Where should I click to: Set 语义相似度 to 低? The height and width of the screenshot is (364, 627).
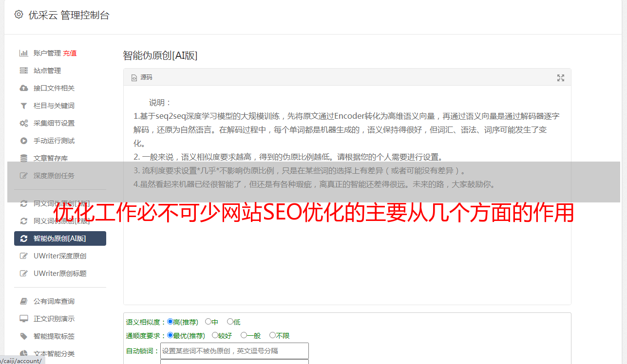pyautogui.click(x=230, y=322)
